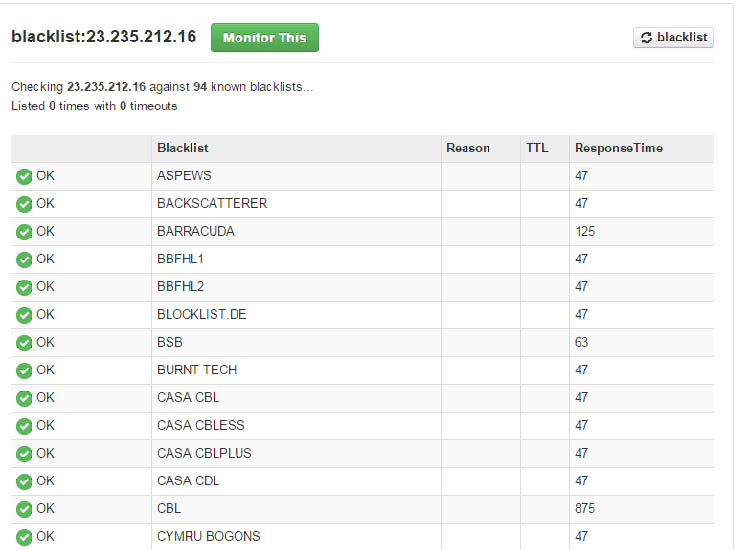Click the BBFHL1 blacklist name
Screen dimensions: 746x550
tap(180, 259)
